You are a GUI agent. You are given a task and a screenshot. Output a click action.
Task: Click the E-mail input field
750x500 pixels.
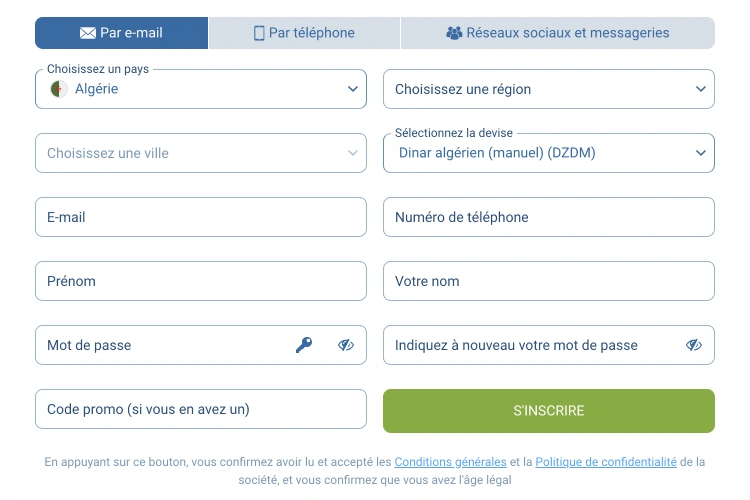coord(200,217)
